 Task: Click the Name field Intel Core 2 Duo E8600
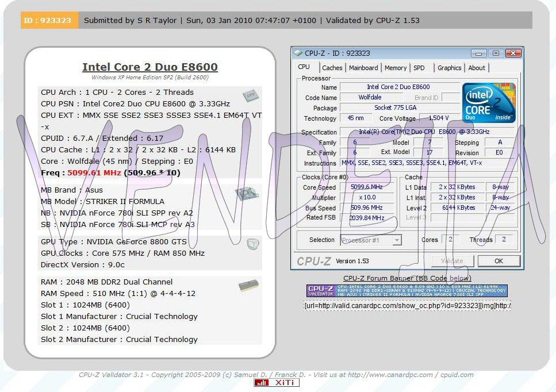pos(400,87)
